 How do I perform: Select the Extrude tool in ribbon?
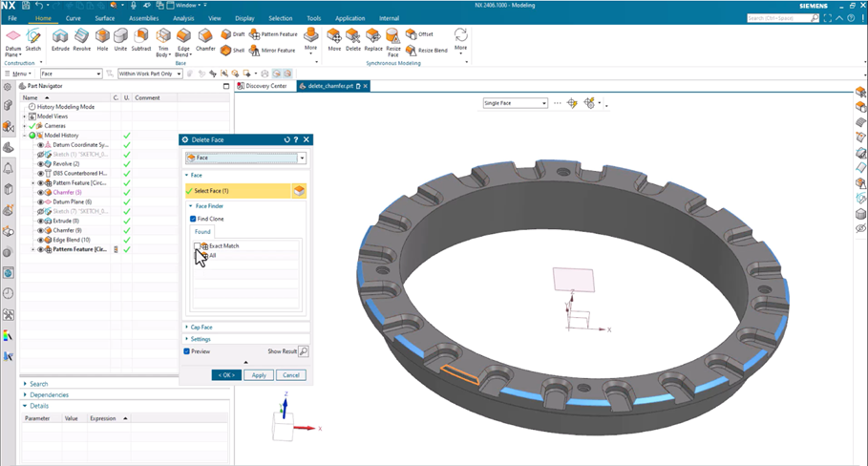click(x=60, y=40)
